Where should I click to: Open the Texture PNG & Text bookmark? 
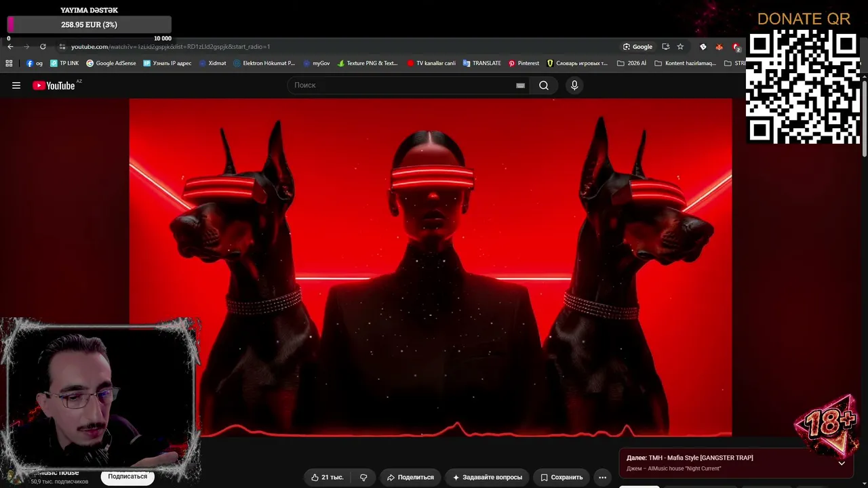[367, 63]
